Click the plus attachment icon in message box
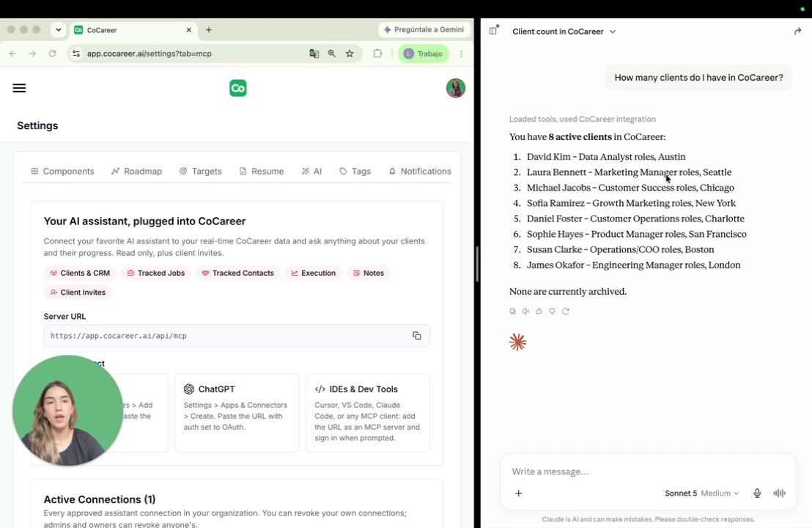Image resolution: width=812 pixels, height=528 pixels. [518, 494]
